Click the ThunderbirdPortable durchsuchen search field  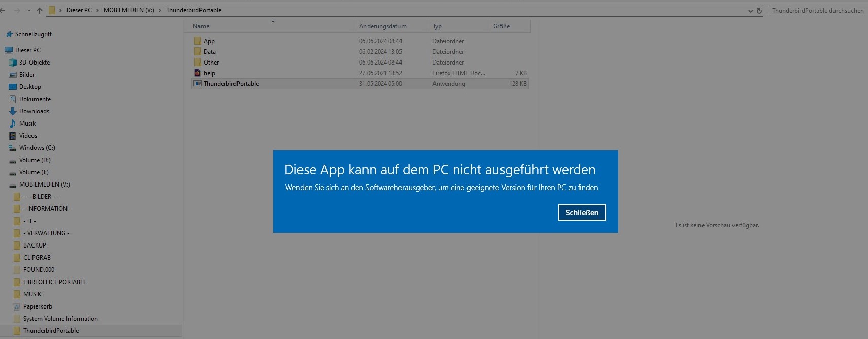coord(818,10)
